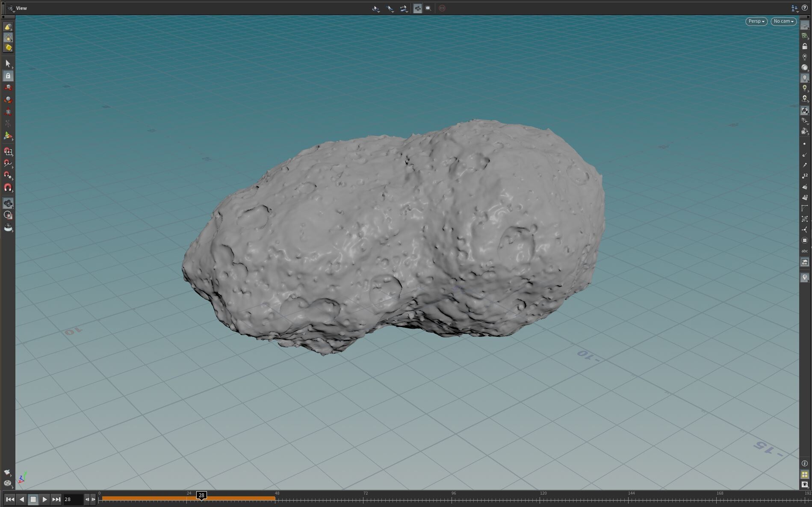This screenshot has height=507, width=812.
Task: Click the point snapping magnet icon
Action: (x=8, y=176)
